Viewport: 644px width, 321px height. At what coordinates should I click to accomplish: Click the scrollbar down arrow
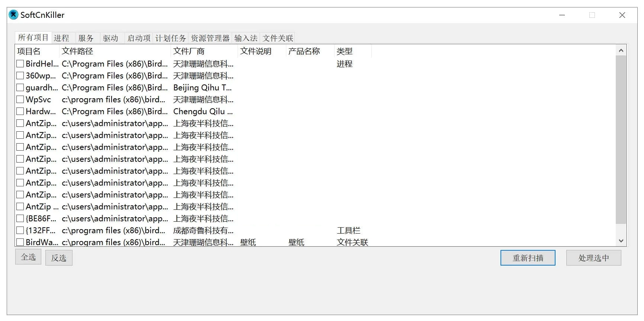[x=621, y=241]
